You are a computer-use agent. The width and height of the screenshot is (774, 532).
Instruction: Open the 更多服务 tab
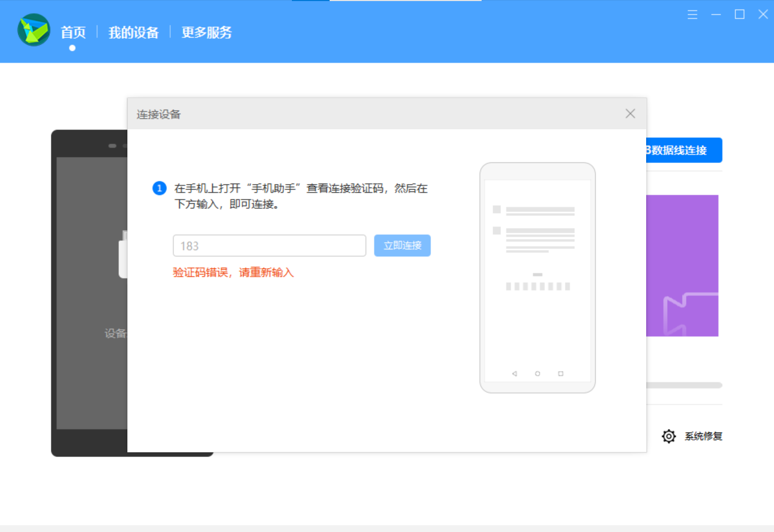pos(206,32)
